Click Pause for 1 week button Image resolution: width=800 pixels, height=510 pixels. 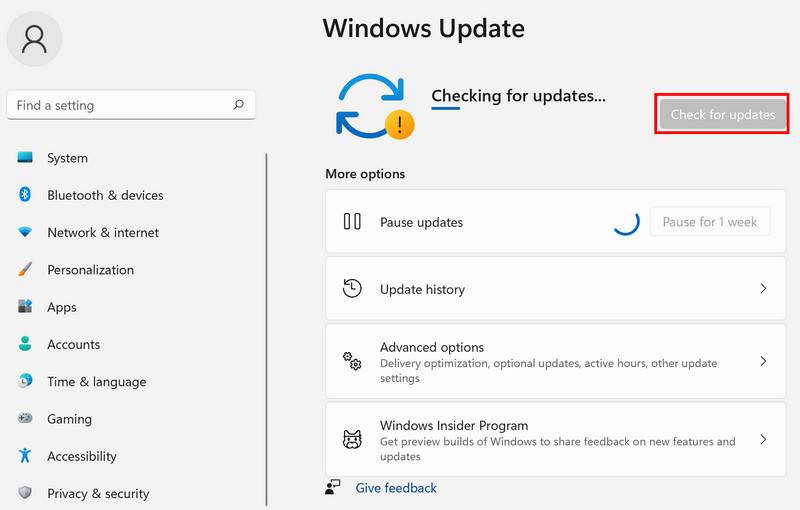pos(710,221)
